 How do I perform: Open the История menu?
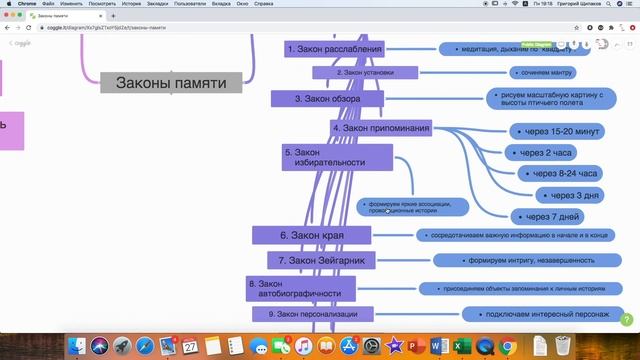point(131,4)
